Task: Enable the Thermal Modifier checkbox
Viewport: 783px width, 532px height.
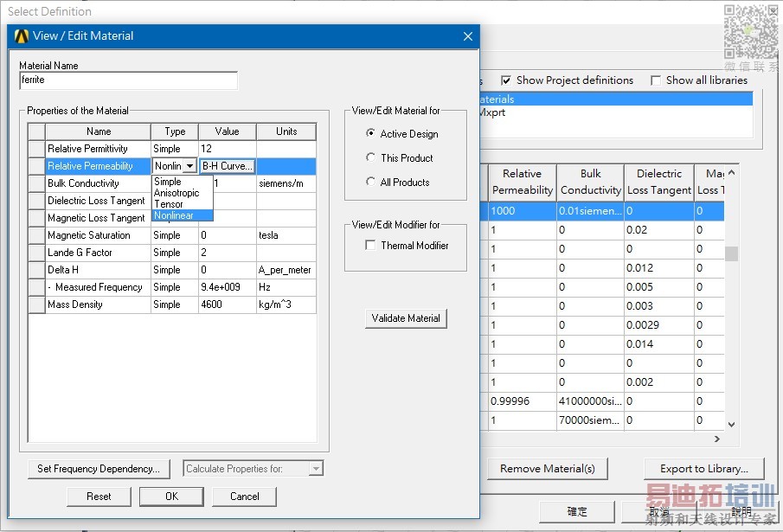Action: (371, 246)
